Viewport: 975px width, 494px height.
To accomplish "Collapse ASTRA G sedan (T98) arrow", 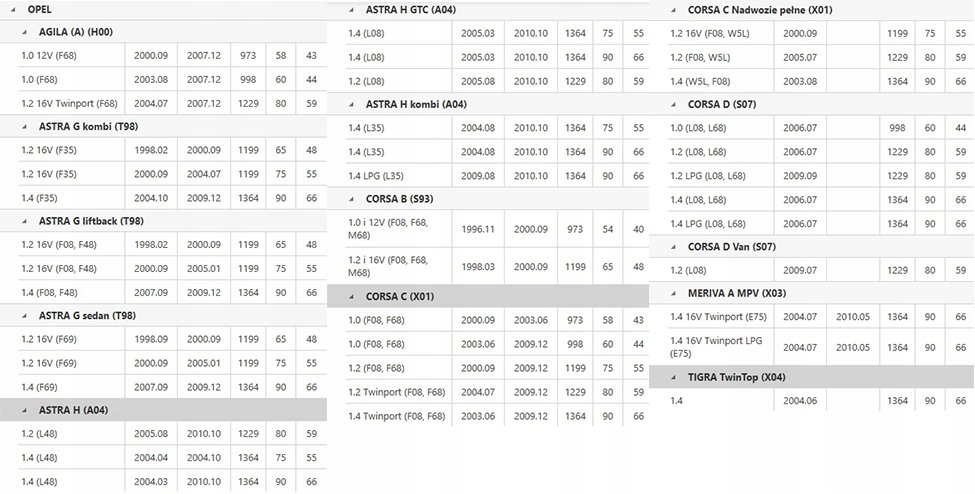I will pos(24,316).
